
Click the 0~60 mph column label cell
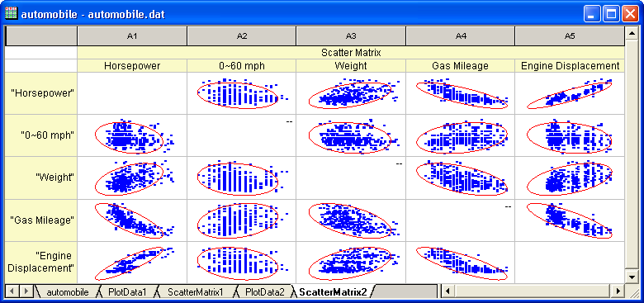[x=241, y=66]
